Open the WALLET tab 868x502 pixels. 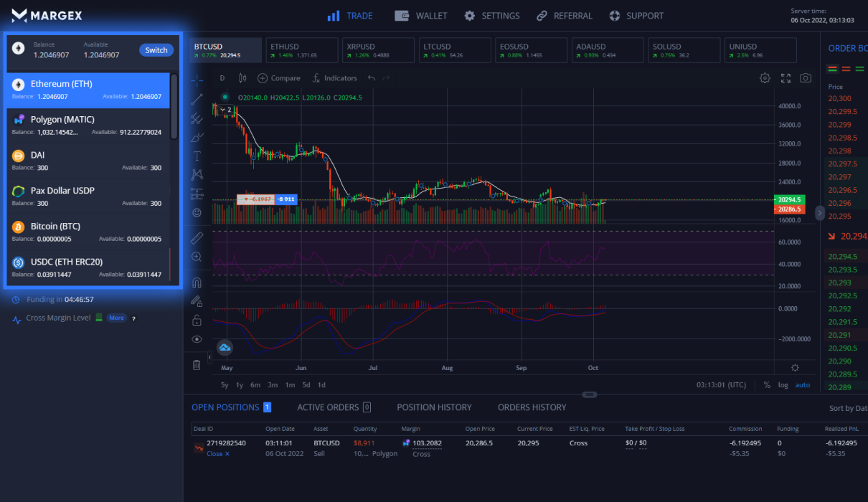click(421, 16)
